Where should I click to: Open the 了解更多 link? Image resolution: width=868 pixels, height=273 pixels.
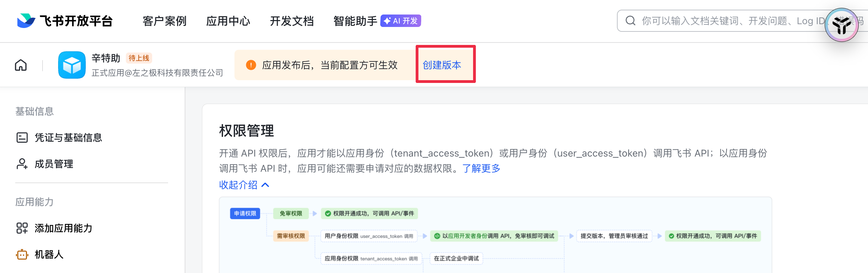point(481,168)
